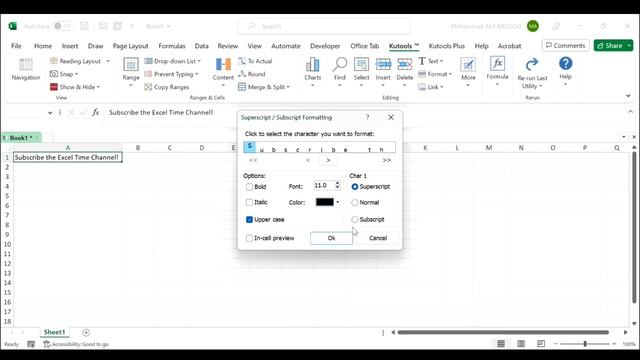Expand Merge & Split dropdown
The width and height of the screenshot is (640, 360).
[x=288, y=87]
